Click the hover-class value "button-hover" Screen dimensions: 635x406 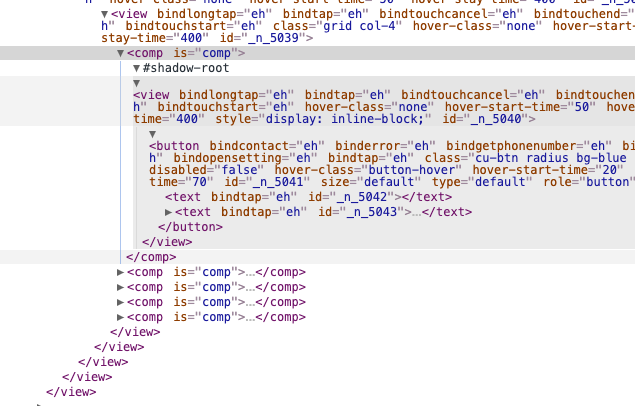pyautogui.click(x=411, y=170)
